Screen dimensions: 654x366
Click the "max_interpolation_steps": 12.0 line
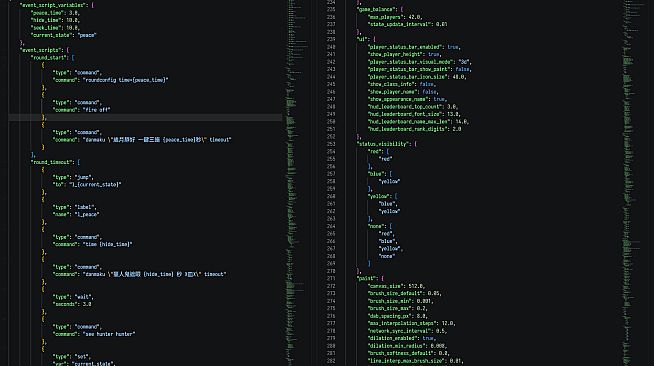pyautogui.click(x=412, y=323)
